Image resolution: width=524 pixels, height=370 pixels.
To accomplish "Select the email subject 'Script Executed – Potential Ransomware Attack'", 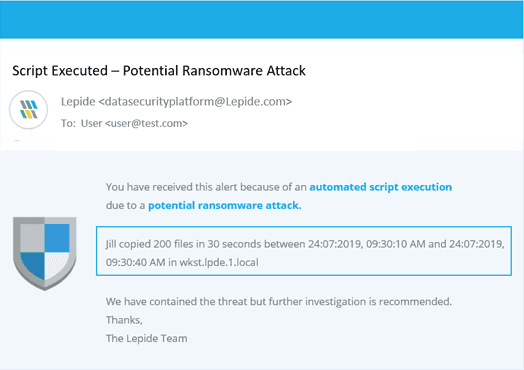I will pyautogui.click(x=159, y=71).
